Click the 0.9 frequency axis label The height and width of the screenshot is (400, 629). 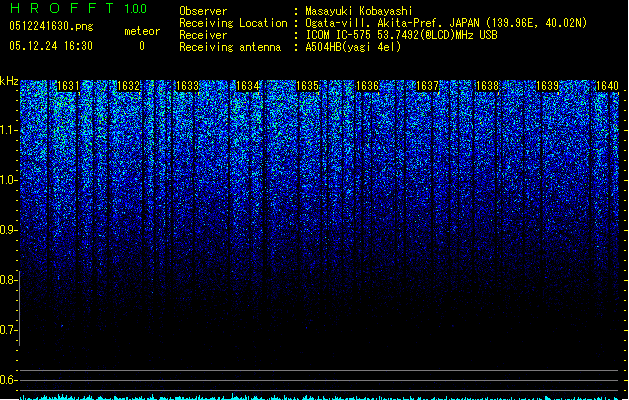[8, 230]
